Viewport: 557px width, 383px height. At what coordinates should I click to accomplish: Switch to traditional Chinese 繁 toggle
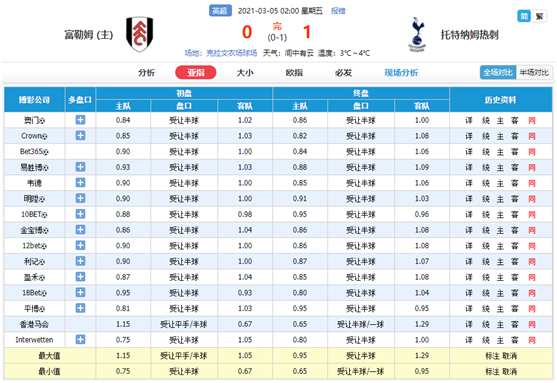pos(539,16)
